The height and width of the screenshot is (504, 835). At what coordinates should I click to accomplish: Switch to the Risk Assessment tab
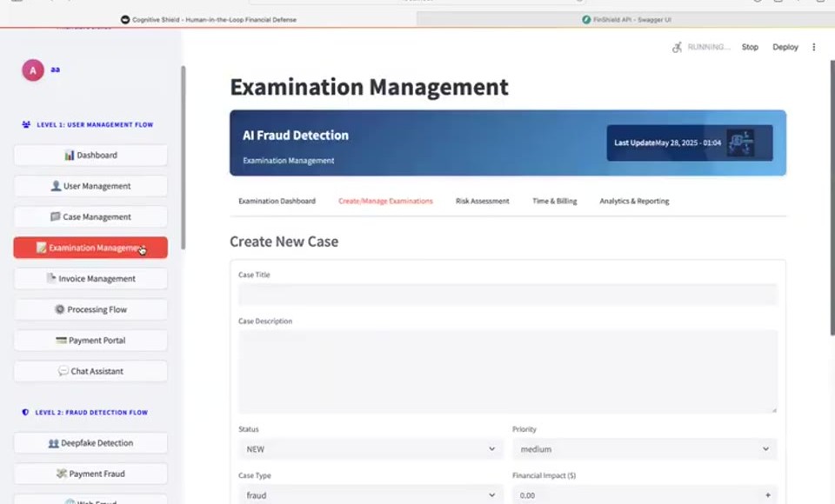point(483,202)
